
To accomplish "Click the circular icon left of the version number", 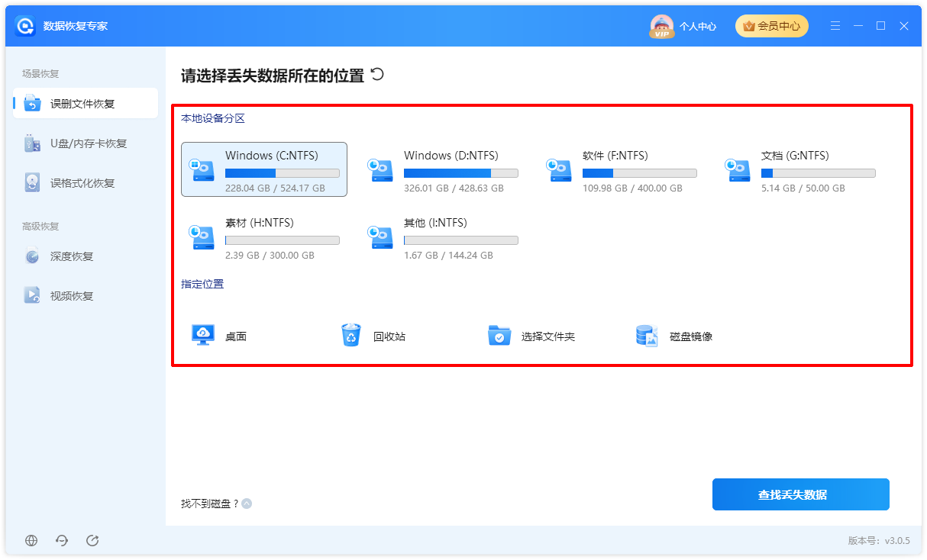I will [x=92, y=540].
